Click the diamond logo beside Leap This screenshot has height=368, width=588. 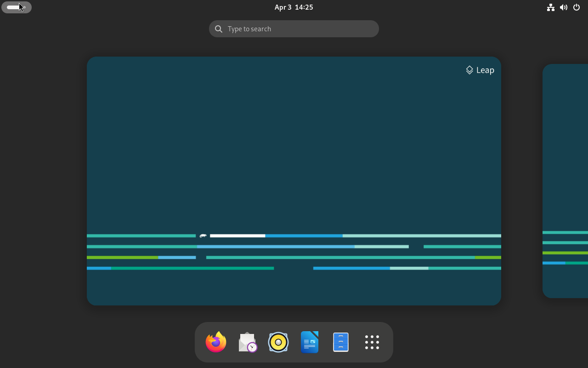coord(469,70)
